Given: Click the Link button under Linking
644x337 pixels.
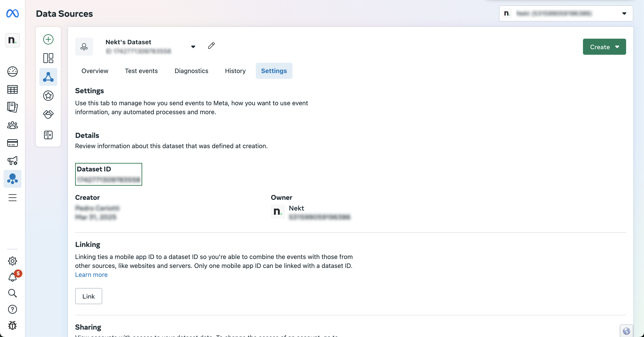Looking at the screenshot, I should coord(89,296).
